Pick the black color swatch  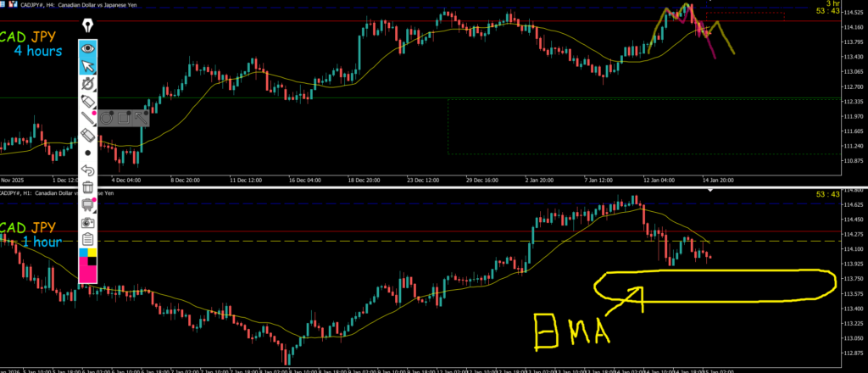92,261
